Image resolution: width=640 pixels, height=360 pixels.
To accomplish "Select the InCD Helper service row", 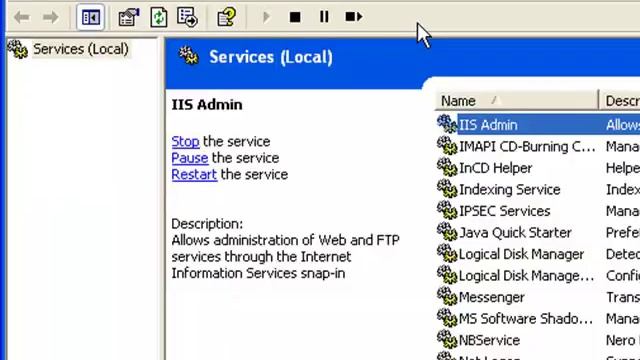I will (538, 168).
